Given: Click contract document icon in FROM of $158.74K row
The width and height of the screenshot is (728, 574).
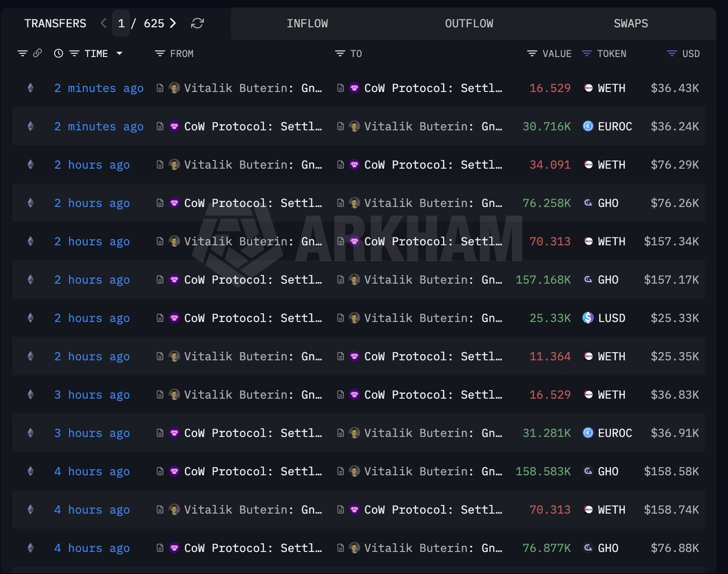Looking at the screenshot, I should point(160,510).
